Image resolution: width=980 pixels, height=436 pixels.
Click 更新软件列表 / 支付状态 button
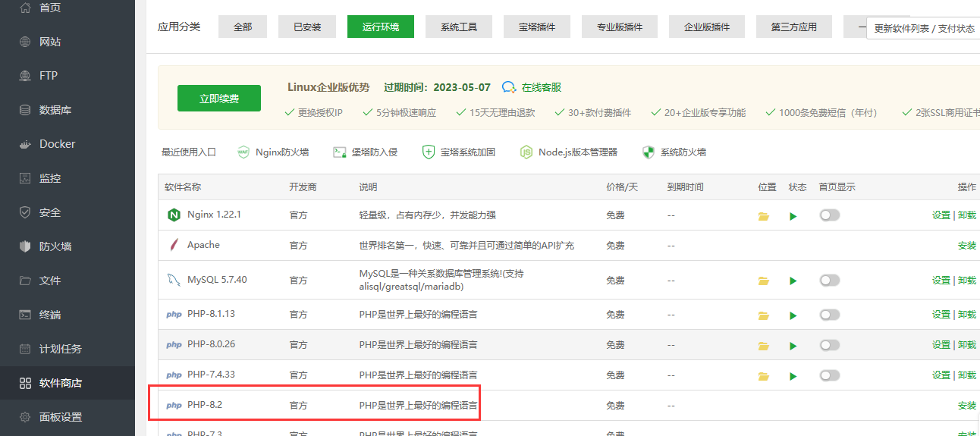(924, 28)
